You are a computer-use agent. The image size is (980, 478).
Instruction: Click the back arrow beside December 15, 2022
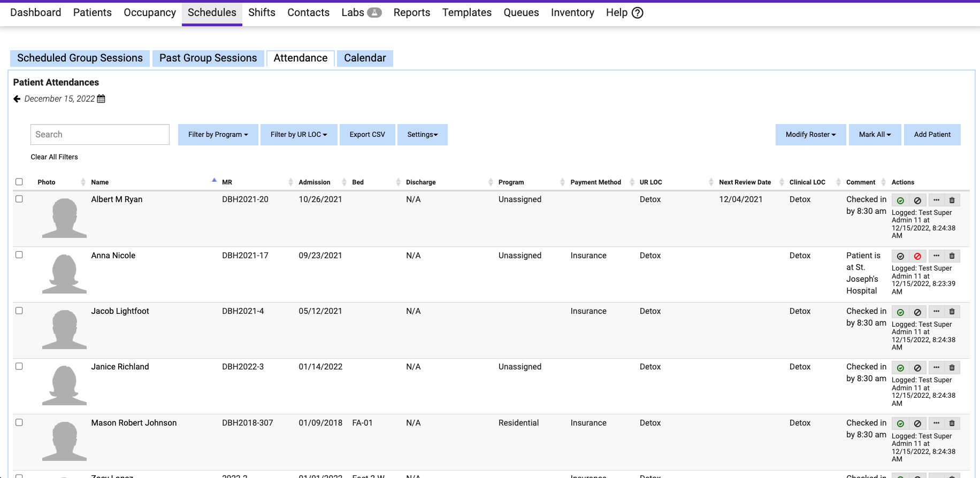[x=17, y=99]
